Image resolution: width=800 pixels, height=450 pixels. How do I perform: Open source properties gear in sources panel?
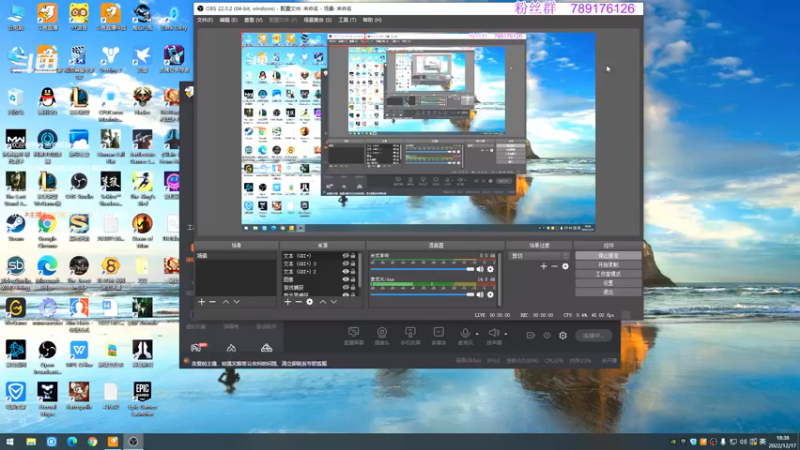(310, 302)
